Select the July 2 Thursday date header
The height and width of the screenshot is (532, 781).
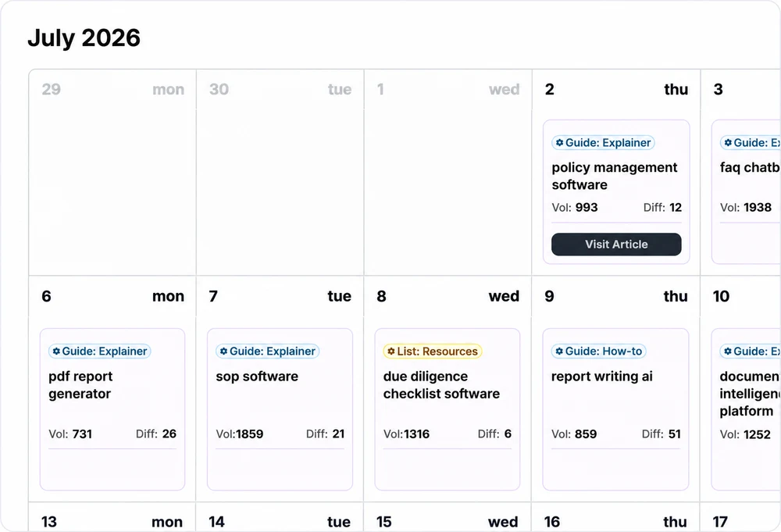tap(616, 89)
